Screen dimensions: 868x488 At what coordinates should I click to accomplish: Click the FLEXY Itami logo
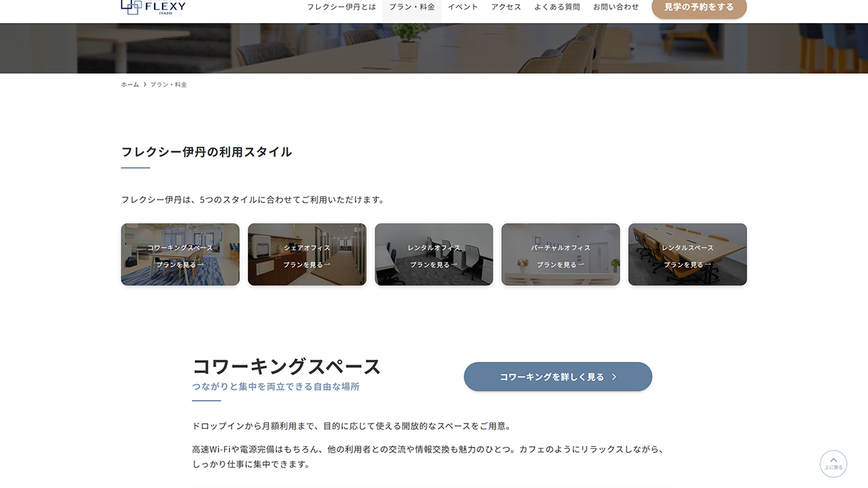pyautogui.click(x=153, y=7)
